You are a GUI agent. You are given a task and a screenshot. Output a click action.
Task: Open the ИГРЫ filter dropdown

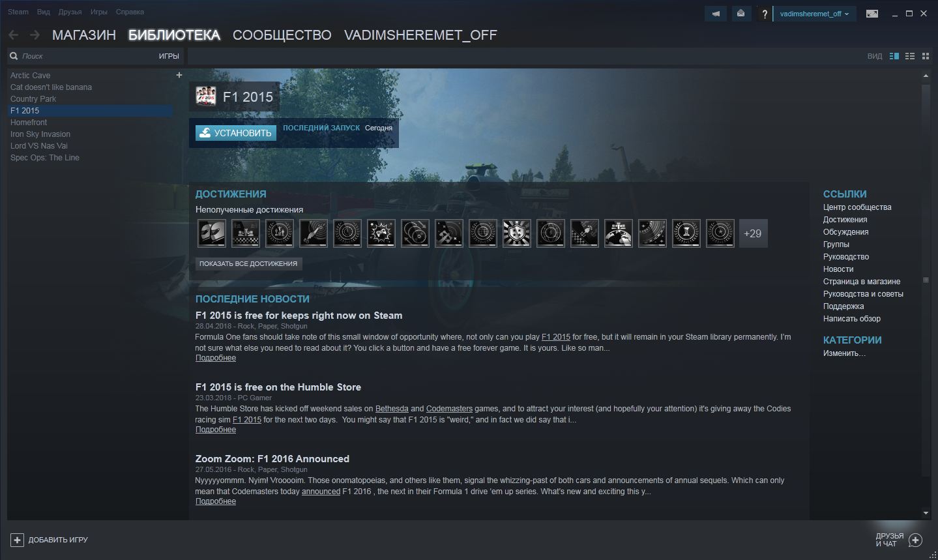pyautogui.click(x=169, y=56)
